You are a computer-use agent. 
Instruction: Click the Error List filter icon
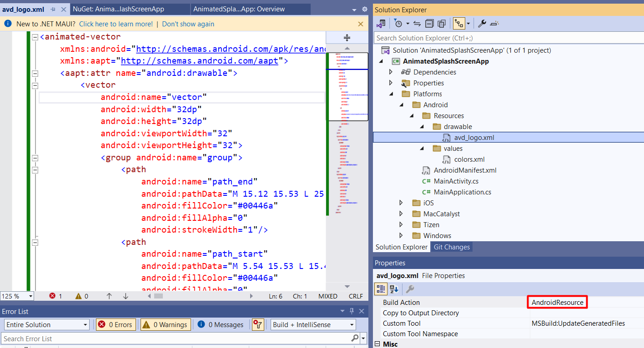(x=258, y=324)
